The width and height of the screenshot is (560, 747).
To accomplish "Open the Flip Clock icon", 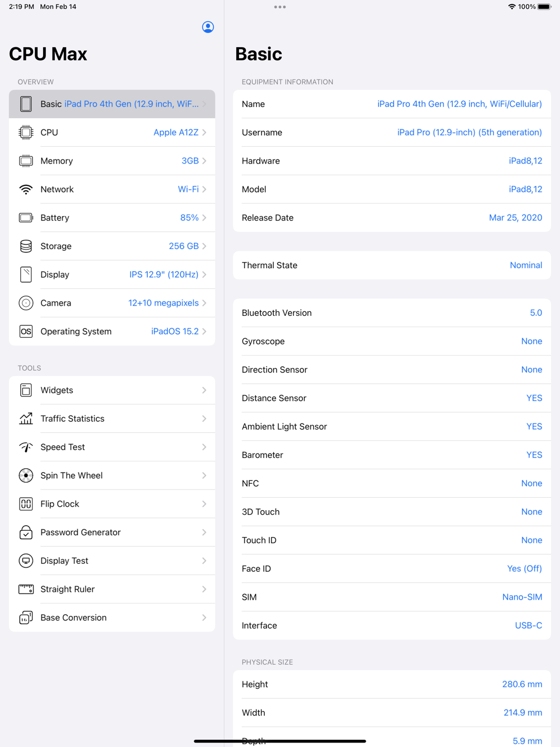I will (x=26, y=504).
